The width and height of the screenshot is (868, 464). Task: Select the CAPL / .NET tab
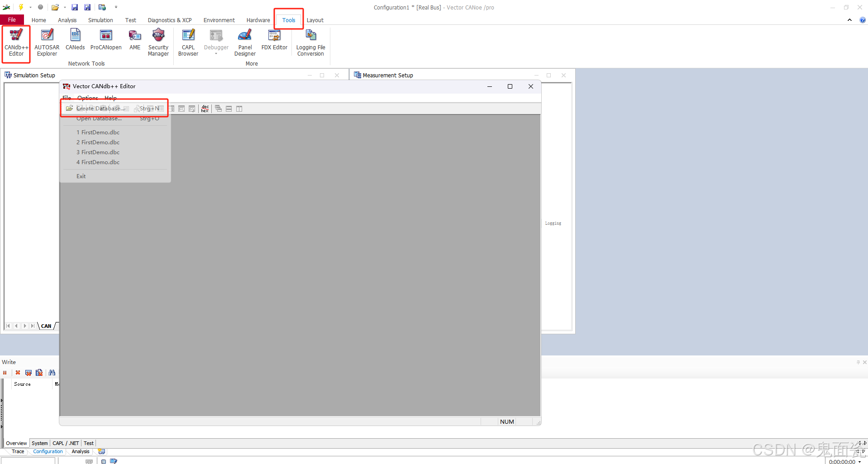(66, 443)
